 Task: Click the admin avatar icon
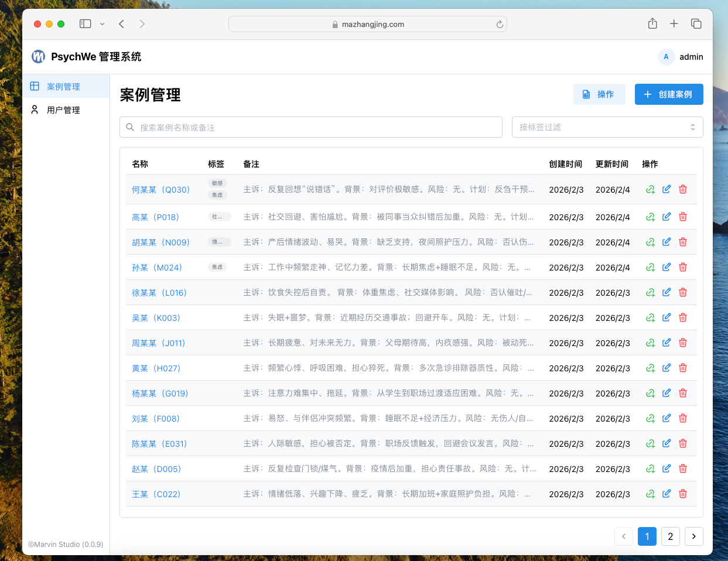(666, 57)
